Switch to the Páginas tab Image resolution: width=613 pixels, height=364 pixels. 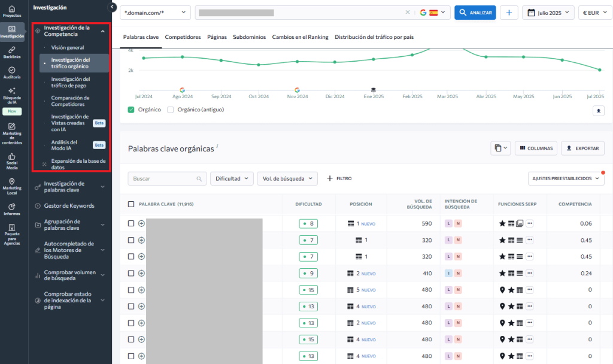click(x=217, y=37)
